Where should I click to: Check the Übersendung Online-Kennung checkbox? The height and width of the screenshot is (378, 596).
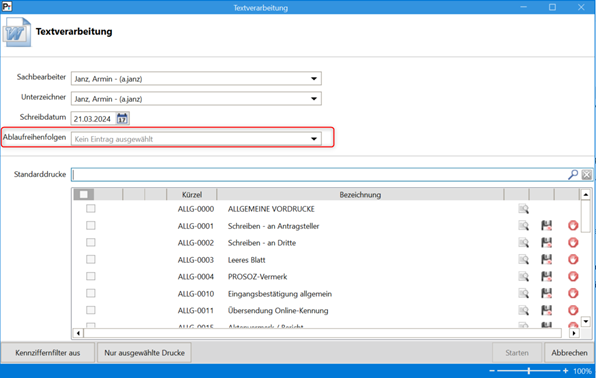(x=90, y=310)
